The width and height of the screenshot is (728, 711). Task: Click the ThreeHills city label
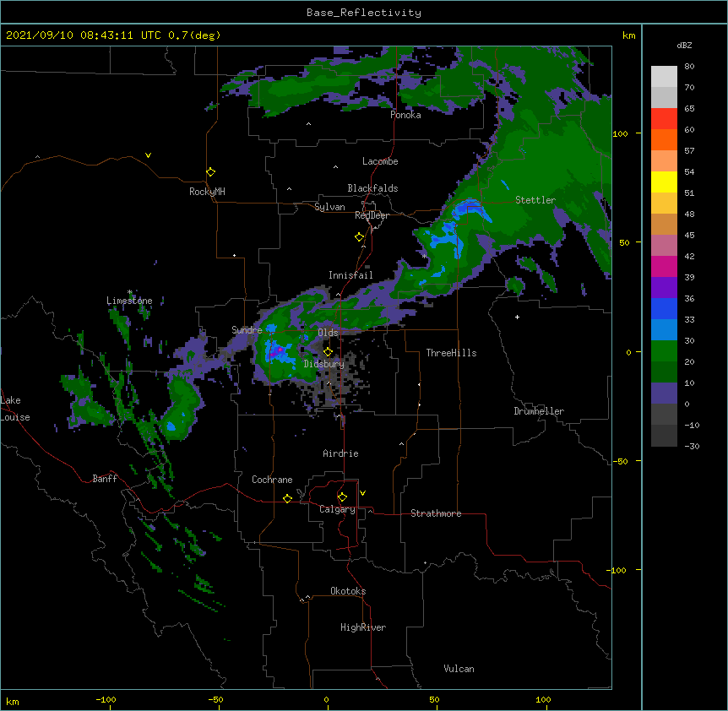point(451,353)
